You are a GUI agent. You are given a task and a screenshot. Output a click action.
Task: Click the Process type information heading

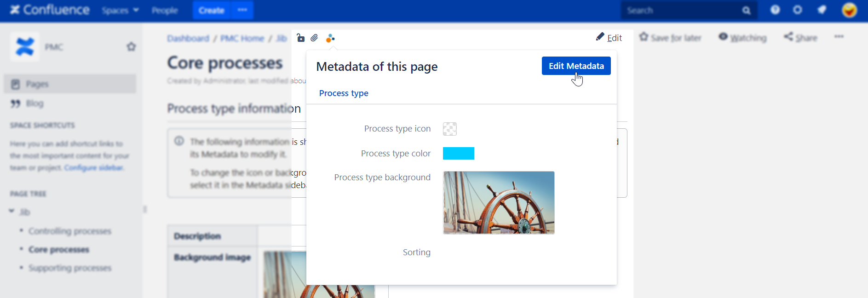tap(234, 109)
